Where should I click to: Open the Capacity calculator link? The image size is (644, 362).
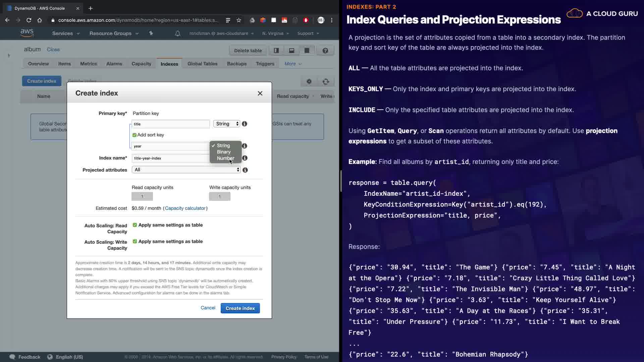click(185, 208)
